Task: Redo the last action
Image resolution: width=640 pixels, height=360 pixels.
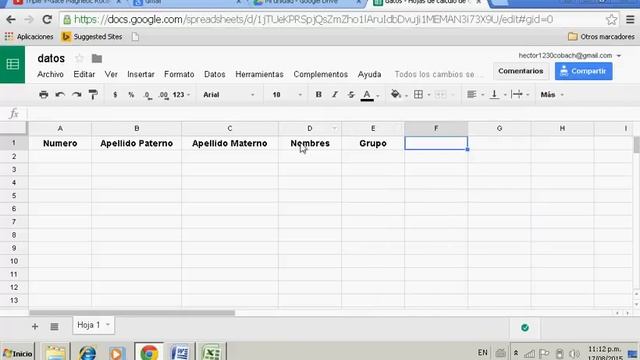Action: pos(76,95)
